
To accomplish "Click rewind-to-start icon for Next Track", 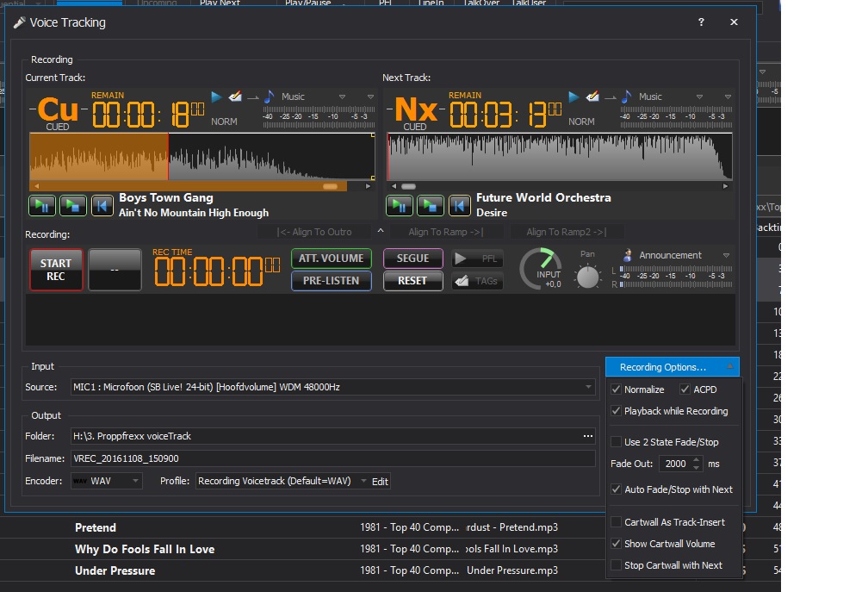I will click(460, 206).
